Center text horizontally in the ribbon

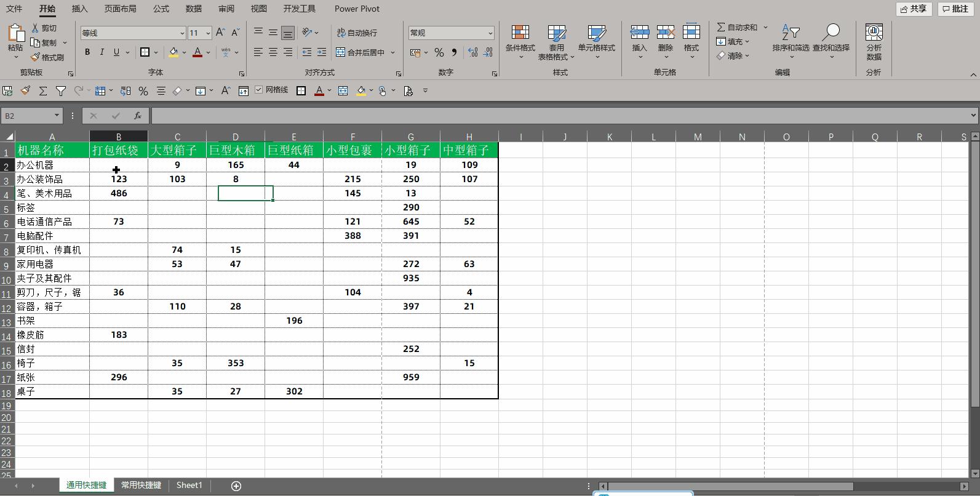pyautogui.click(x=273, y=52)
